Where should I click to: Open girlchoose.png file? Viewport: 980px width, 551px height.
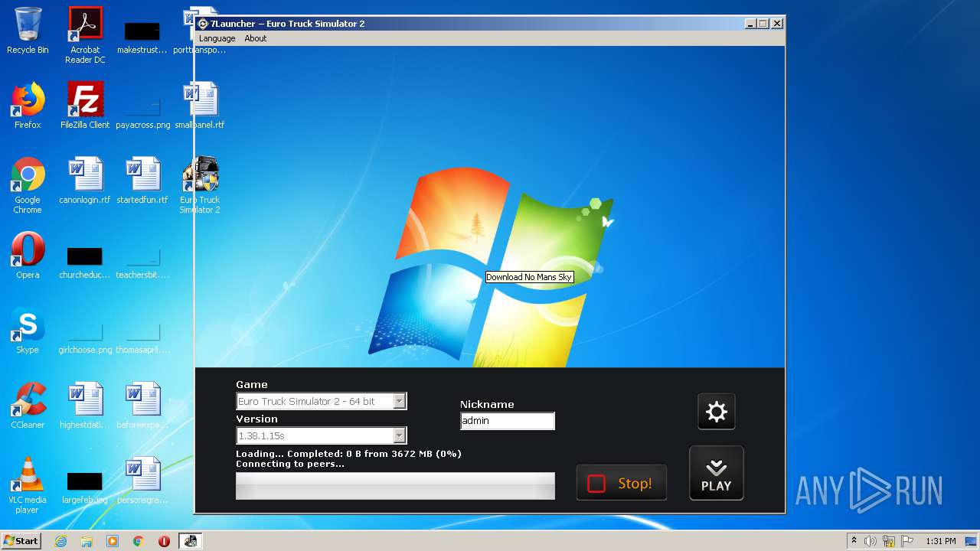pyautogui.click(x=85, y=335)
